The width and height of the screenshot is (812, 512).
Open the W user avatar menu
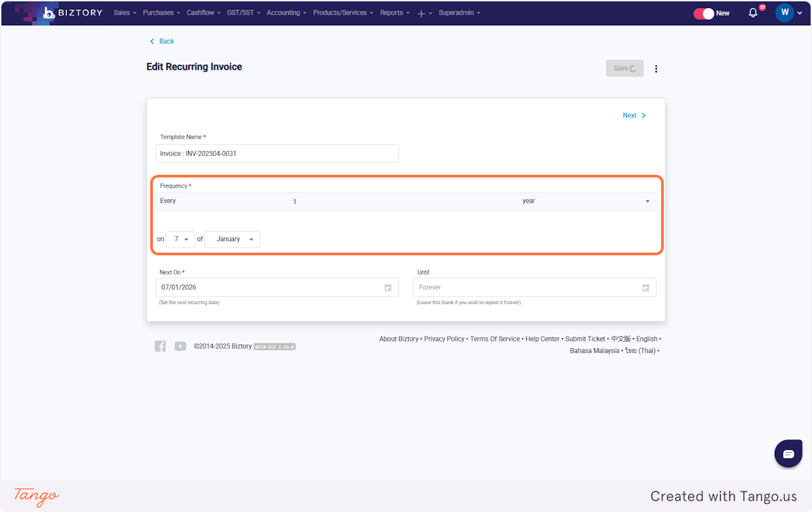785,12
